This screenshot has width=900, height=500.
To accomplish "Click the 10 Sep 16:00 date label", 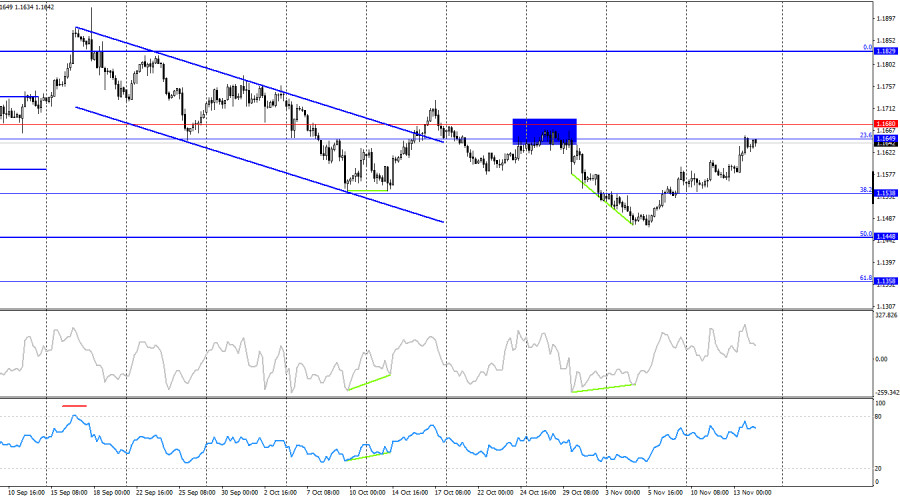I will coord(27,493).
